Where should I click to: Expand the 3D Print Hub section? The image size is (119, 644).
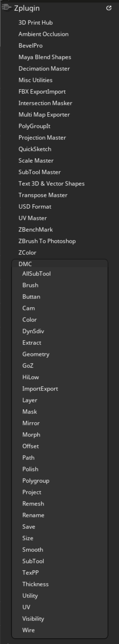point(36,23)
